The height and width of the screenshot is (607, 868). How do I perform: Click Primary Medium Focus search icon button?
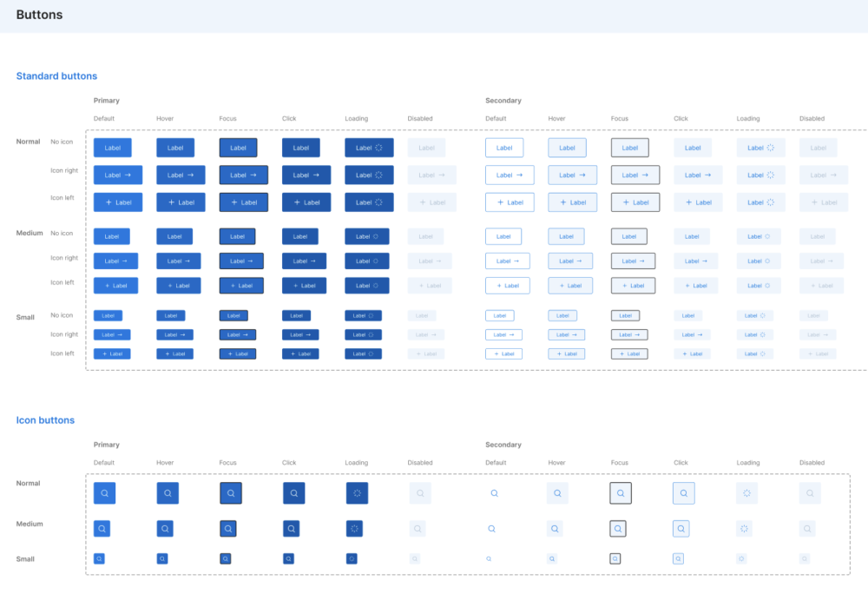point(228,528)
